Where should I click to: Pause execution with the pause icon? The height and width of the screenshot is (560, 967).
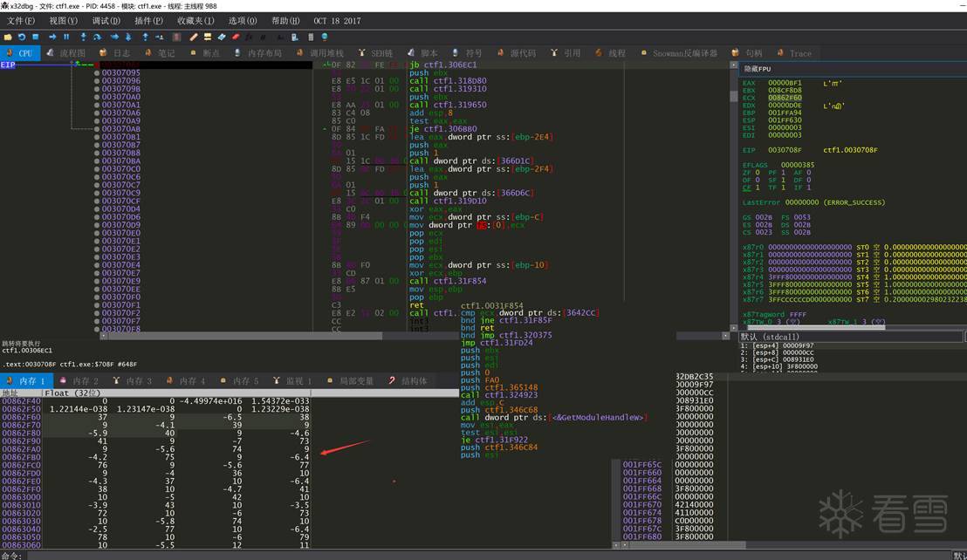(x=65, y=37)
